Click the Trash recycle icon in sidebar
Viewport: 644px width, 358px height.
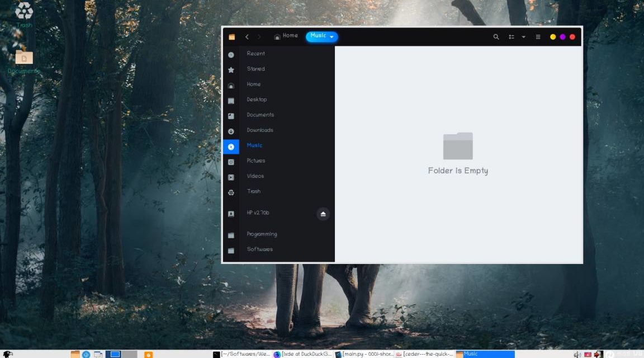point(231,192)
